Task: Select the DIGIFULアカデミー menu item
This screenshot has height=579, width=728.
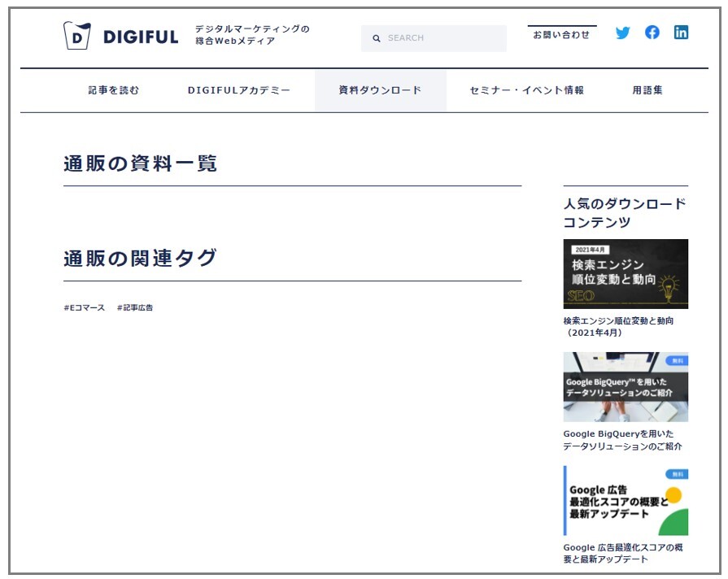Action: coord(239,90)
